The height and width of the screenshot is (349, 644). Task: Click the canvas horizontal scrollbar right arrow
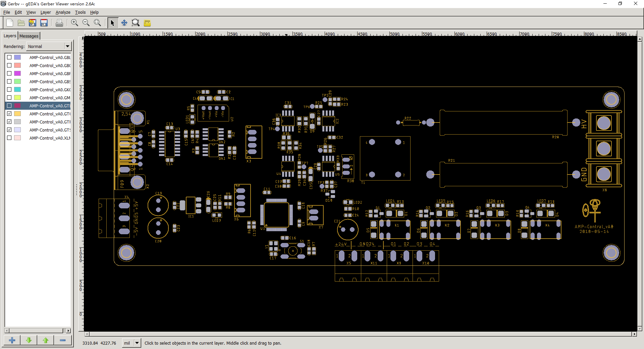point(634,334)
